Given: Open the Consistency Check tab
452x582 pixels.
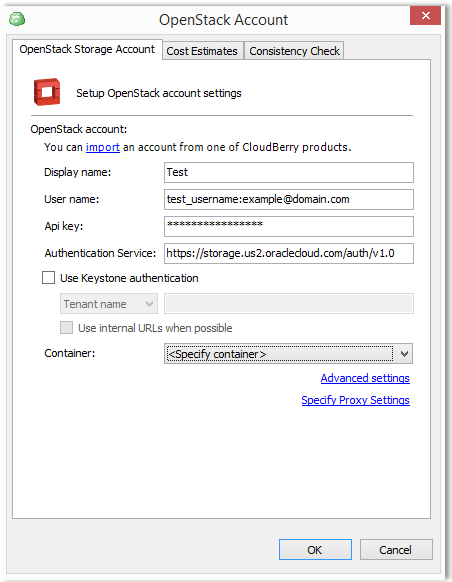Looking at the screenshot, I should (x=294, y=51).
